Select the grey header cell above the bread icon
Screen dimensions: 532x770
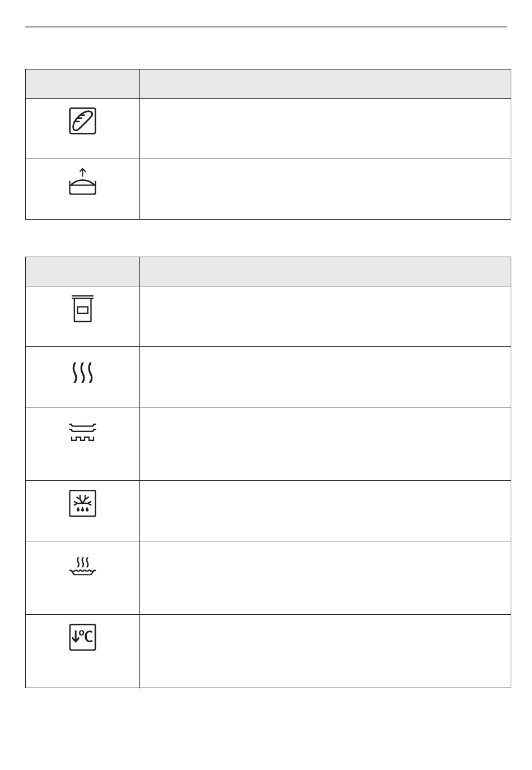83,84
